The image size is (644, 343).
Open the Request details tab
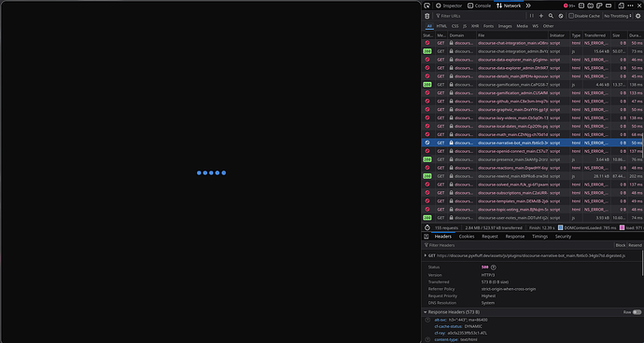coord(490,237)
